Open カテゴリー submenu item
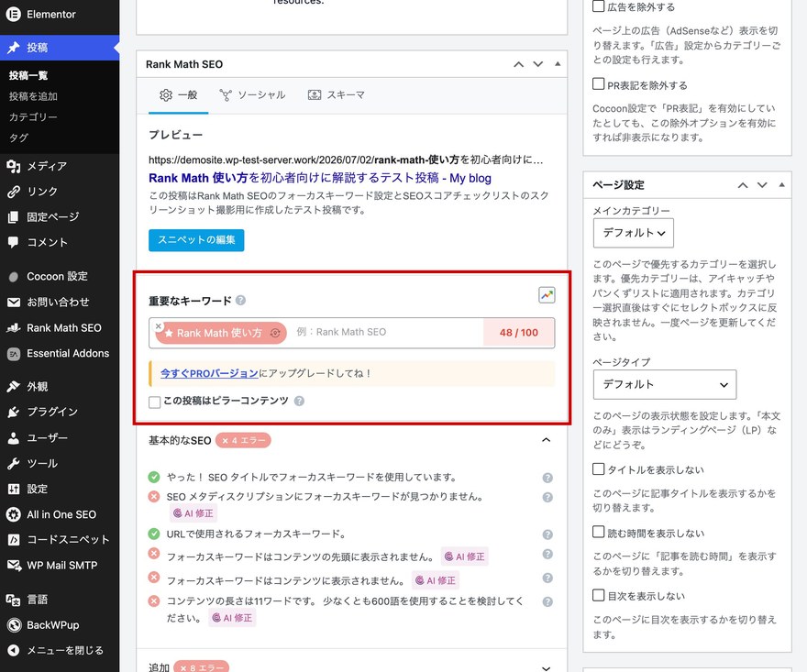 point(33,116)
